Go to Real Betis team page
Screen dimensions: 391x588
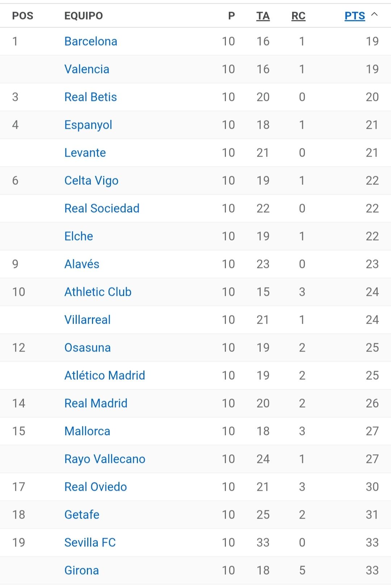pos(91,97)
